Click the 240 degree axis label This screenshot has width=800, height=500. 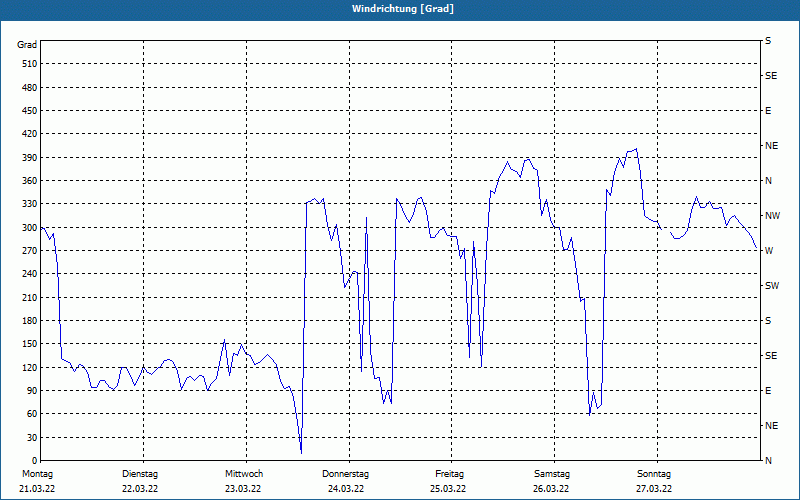pos(29,273)
